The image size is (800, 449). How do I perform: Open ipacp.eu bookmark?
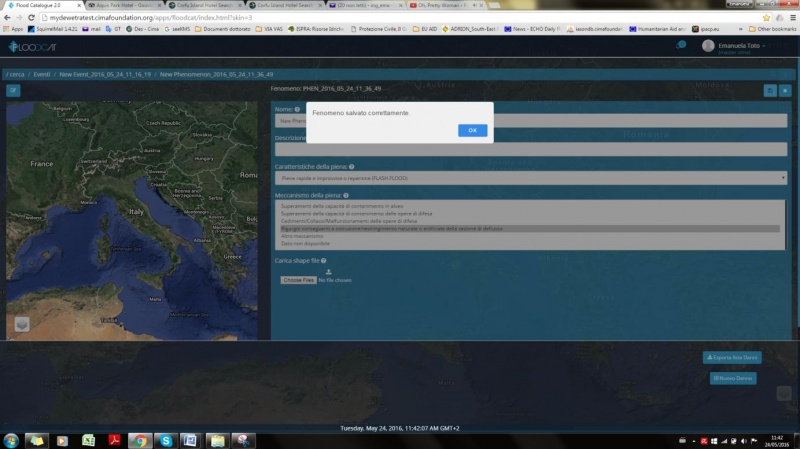coord(706,29)
